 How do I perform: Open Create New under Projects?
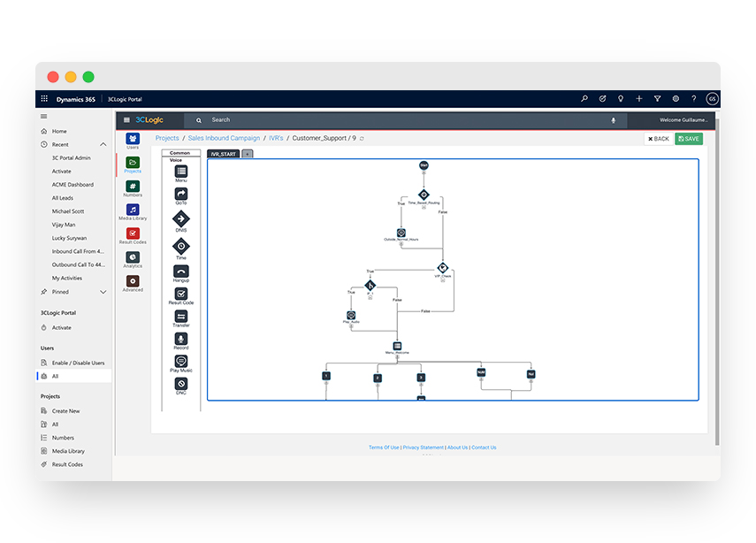(66, 411)
